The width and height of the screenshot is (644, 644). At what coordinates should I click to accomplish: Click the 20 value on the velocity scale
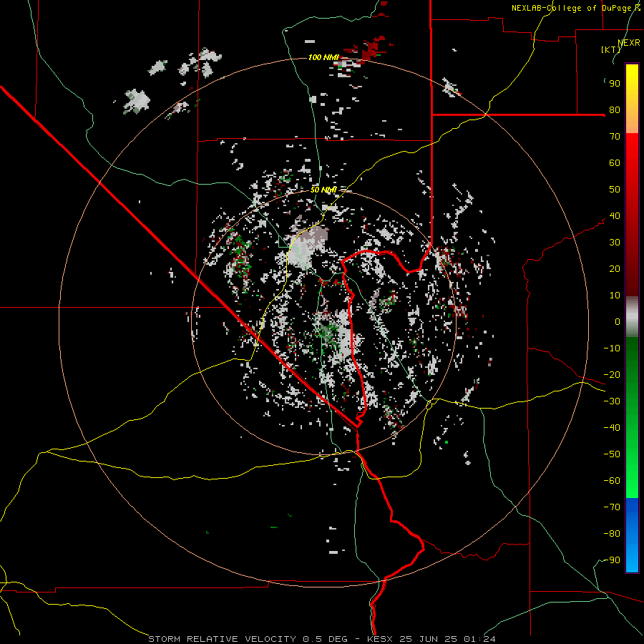point(615,268)
